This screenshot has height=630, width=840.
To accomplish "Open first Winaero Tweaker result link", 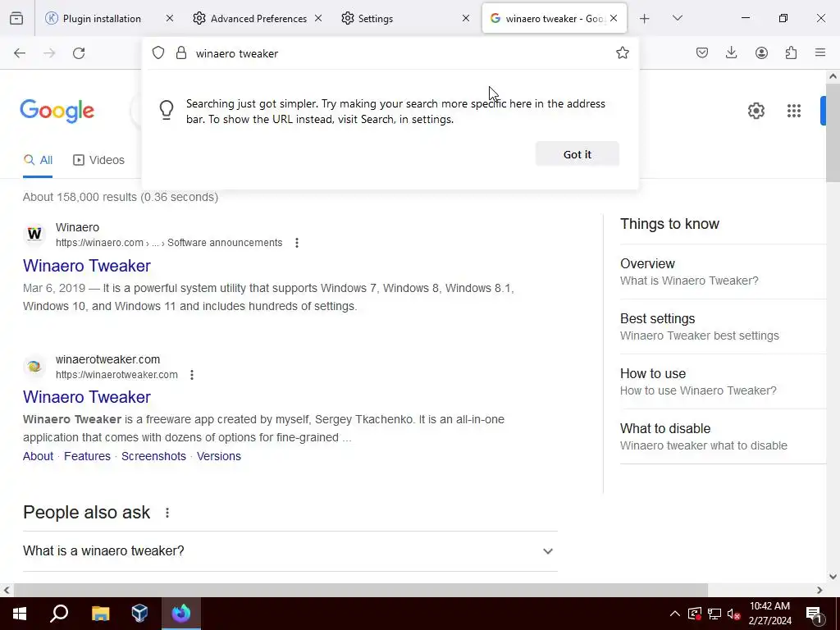I will pos(87,266).
